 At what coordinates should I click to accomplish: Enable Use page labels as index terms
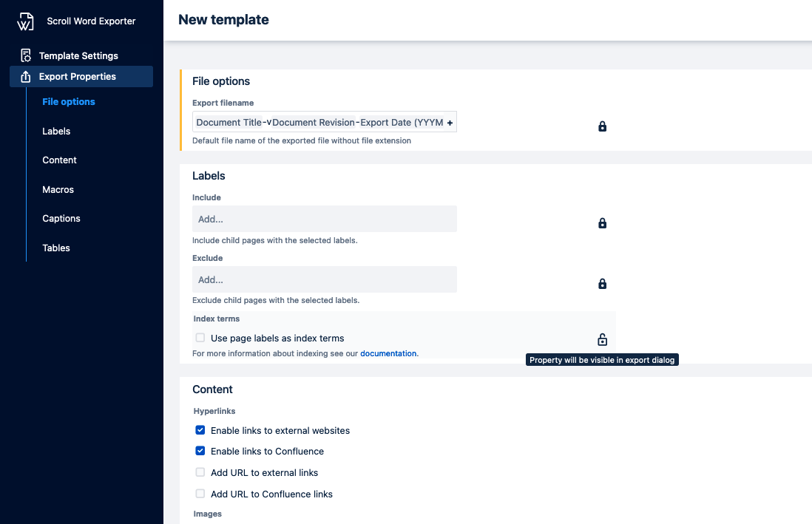pos(200,338)
